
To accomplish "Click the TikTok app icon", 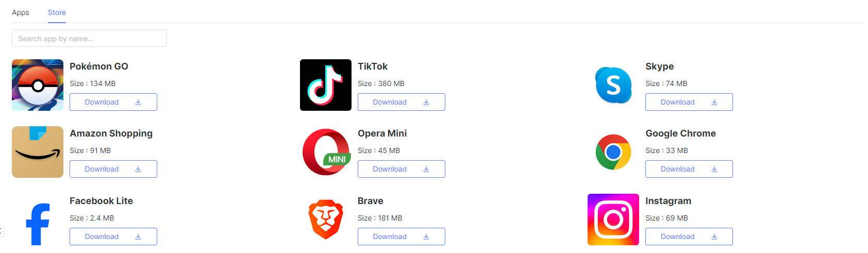I will click(x=326, y=85).
